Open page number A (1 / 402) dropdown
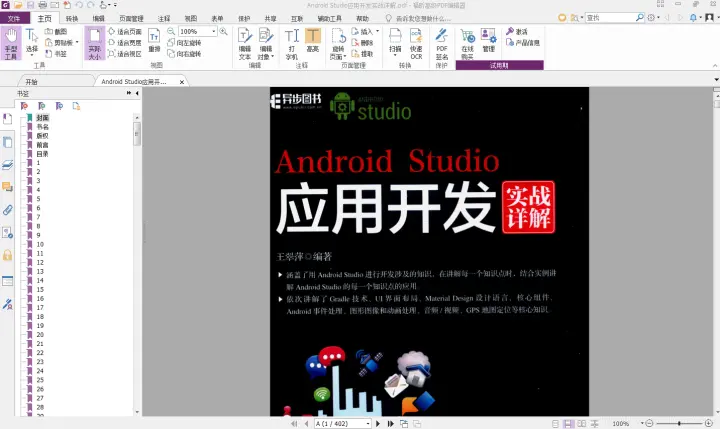The width and height of the screenshot is (720, 429). pyautogui.click(x=368, y=423)
